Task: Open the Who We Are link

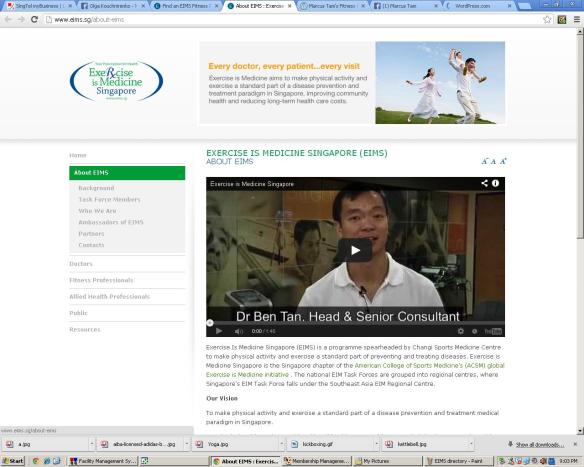Action: pos(97,211)
